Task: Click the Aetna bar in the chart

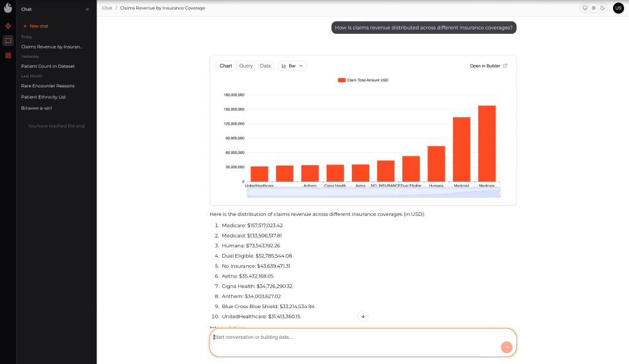Action: pos(360,173)
